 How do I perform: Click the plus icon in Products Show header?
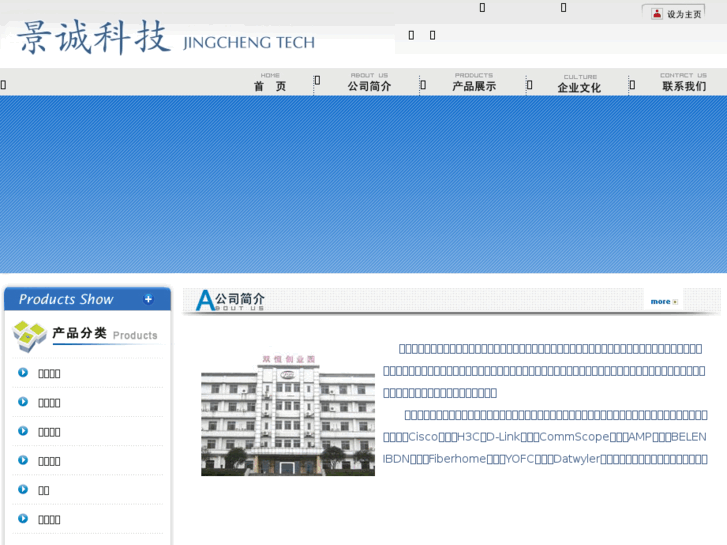click(148, 299)
